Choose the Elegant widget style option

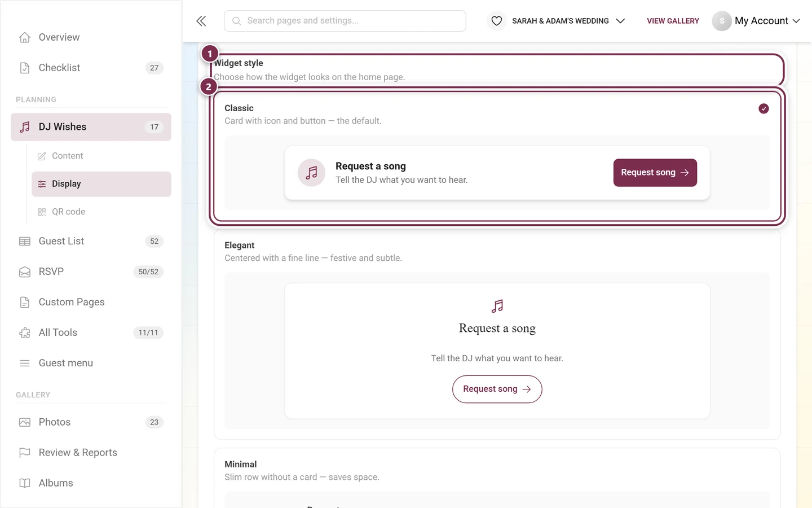tap(497, 334)
